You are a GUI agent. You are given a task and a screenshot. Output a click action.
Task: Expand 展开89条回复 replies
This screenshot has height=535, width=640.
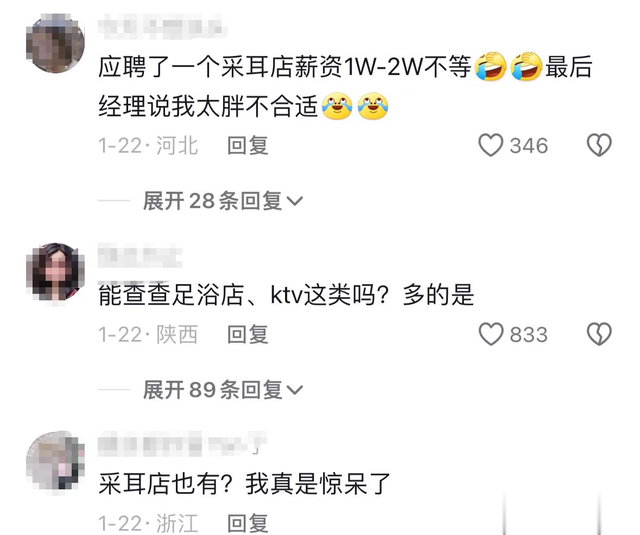click(222, 389)
